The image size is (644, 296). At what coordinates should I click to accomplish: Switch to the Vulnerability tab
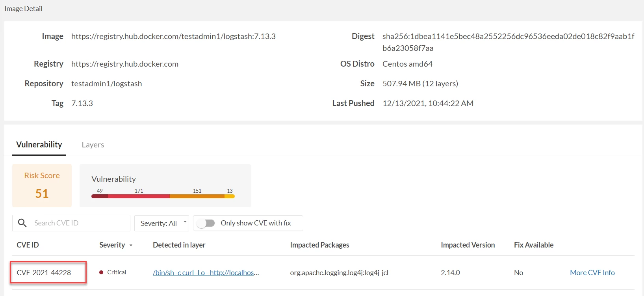click(x=39, y=145)
